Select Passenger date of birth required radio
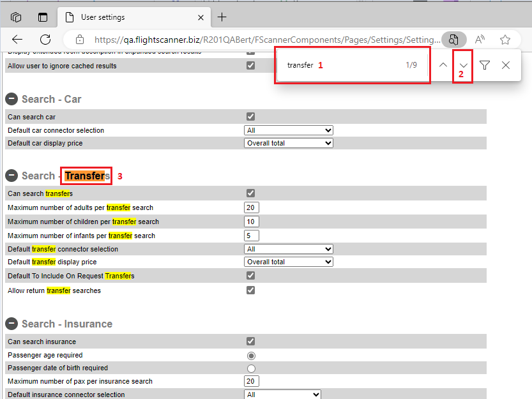Viewport: 532px width, 399px height. (x=251, y=368)
